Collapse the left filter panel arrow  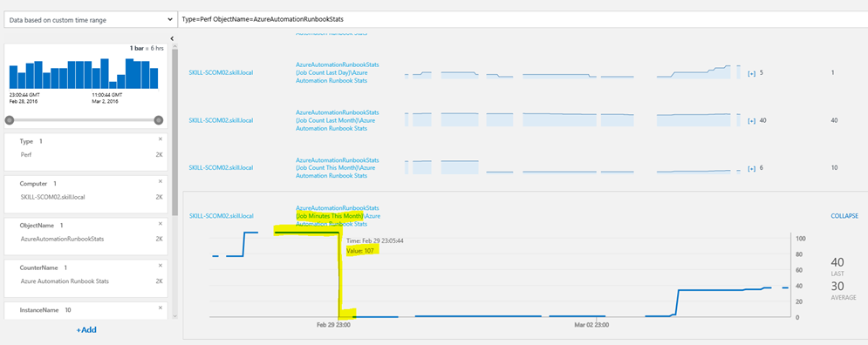coord(172,38)
